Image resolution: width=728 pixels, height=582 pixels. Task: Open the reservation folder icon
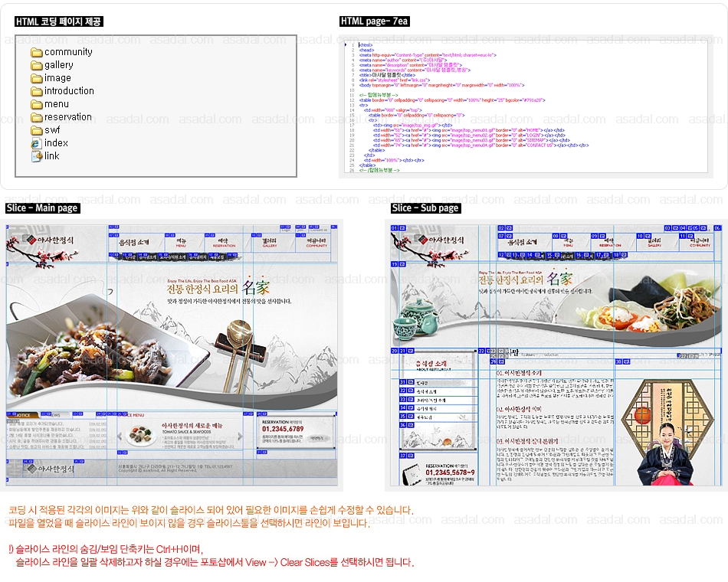[x=37, y=117]
